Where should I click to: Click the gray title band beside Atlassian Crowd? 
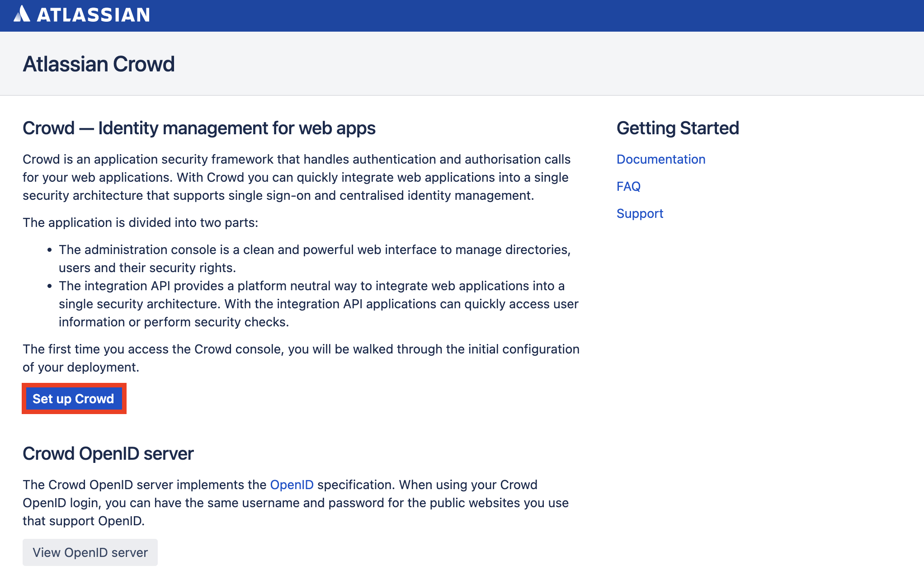coord(542,63)
